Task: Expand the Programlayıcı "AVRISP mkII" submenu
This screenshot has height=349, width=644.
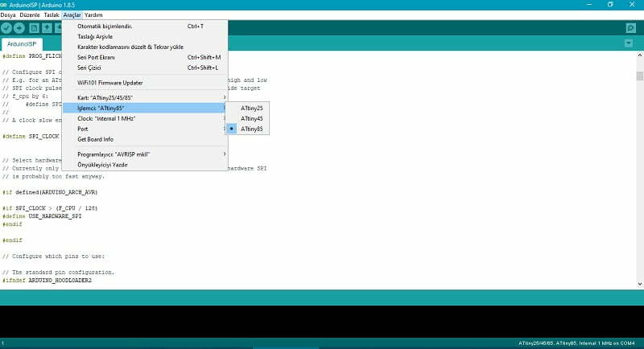Action: (x=145, y=154)
